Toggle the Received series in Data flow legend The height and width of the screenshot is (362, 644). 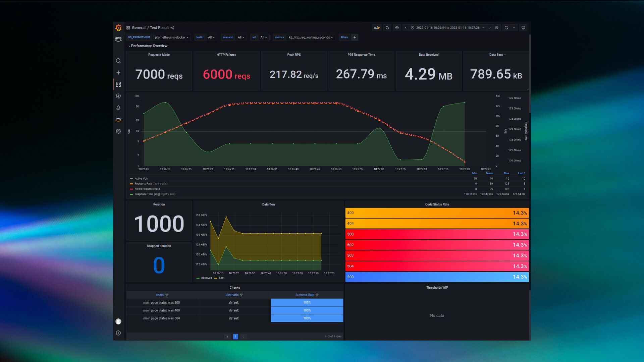206,278
